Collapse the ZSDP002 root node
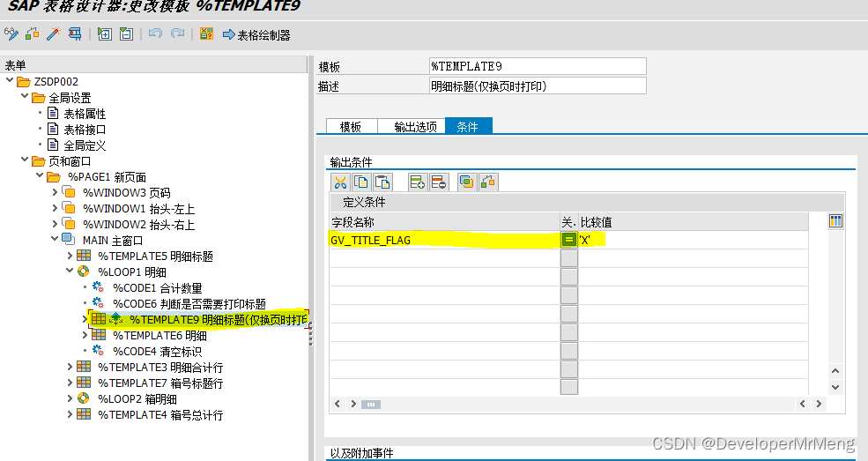868x461 pixels. 10,81
